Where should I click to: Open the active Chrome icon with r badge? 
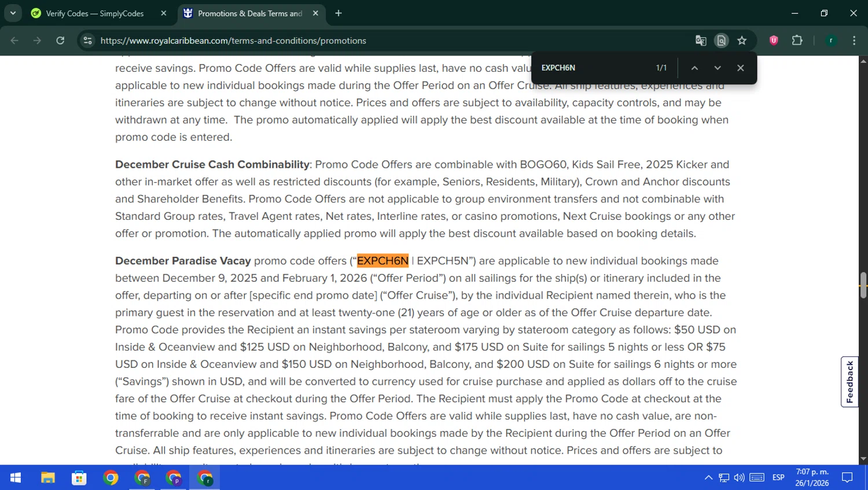205,478
